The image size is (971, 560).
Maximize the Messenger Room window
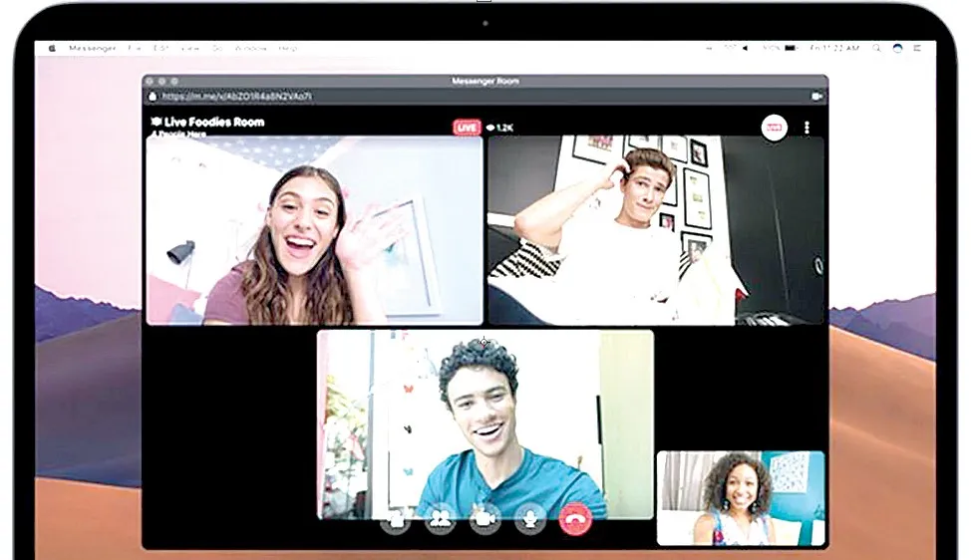pos(174,81)
